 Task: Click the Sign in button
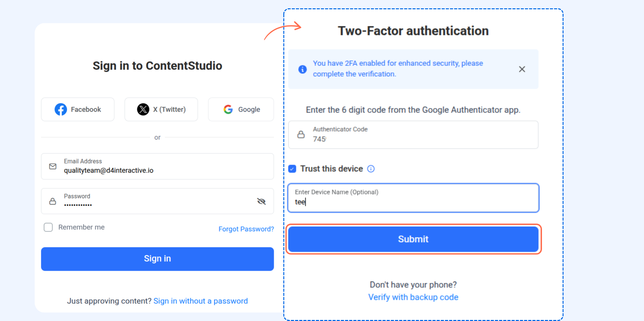[158, 259]
